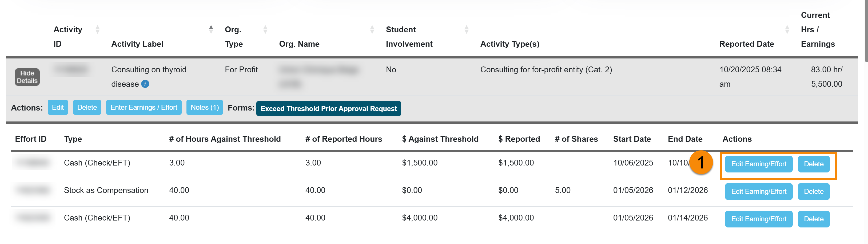Click the Reported Date sort arrows
The height and width of the screenshot is (244, 868).
click(787, 29)
